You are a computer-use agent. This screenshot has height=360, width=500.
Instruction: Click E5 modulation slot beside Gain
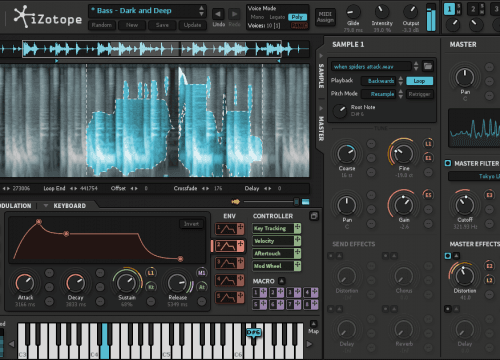(x=428, y=195)
